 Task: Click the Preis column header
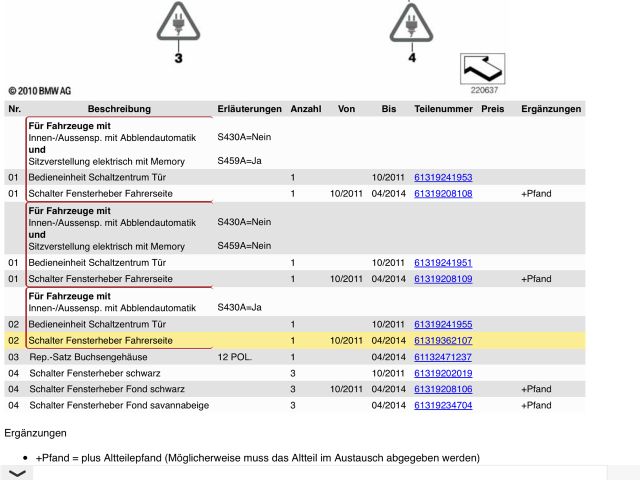coord(492,108)
